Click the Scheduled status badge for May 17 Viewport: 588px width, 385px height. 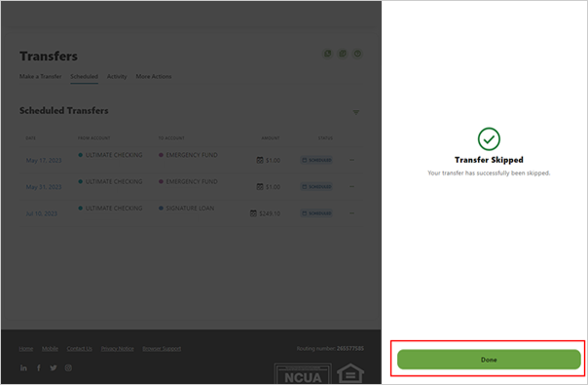[x=316, y=160]
